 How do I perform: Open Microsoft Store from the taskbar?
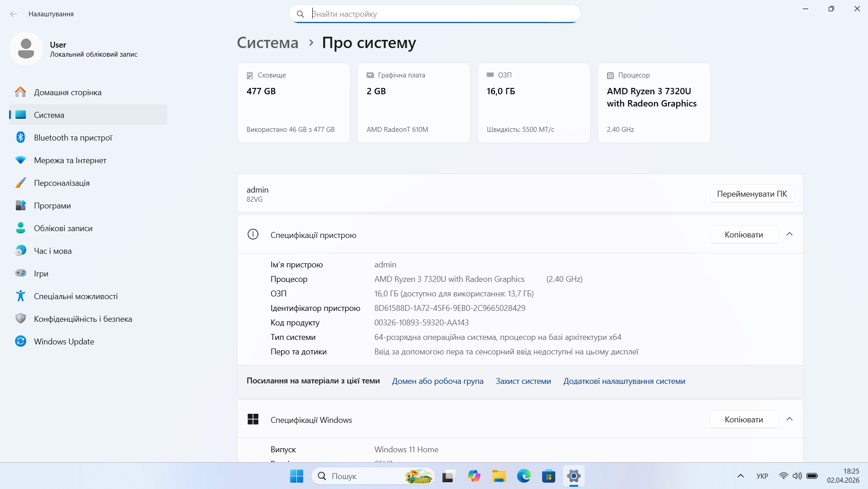(x=548, y=476)
